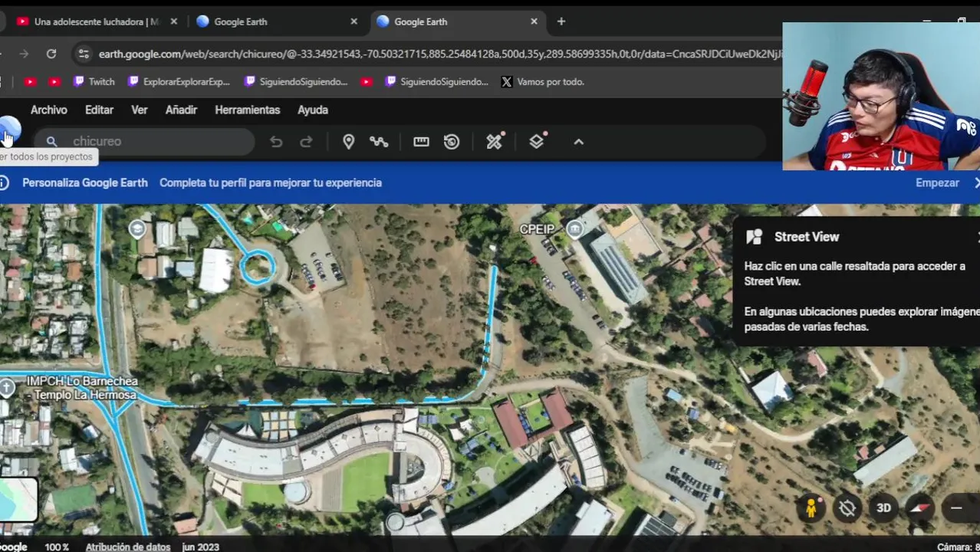This screenshot has width=980, height=552.
Task: Click the Pegman Street View icon
Action: click(x=811, y=508)
